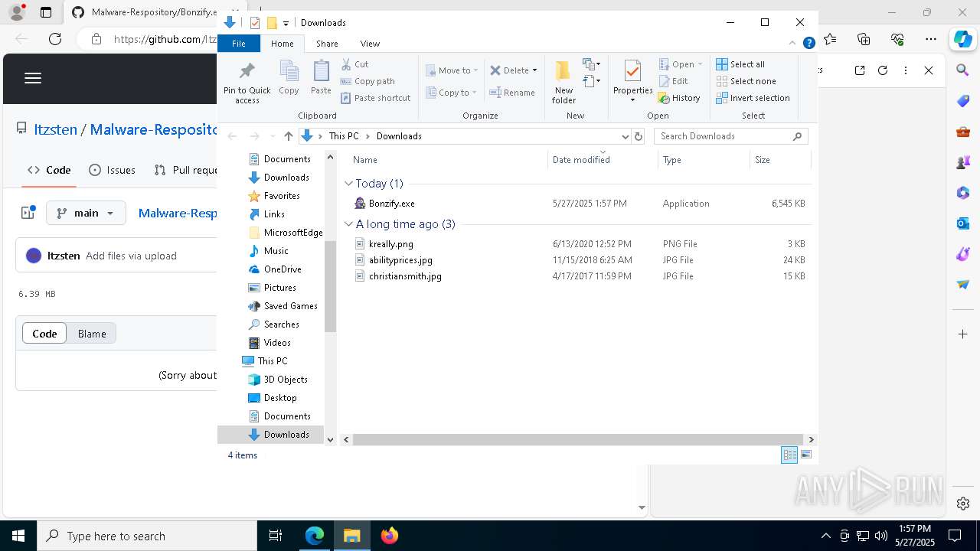Sort by the Size column header
980x551 pixels.
click(x=779, y=160)
